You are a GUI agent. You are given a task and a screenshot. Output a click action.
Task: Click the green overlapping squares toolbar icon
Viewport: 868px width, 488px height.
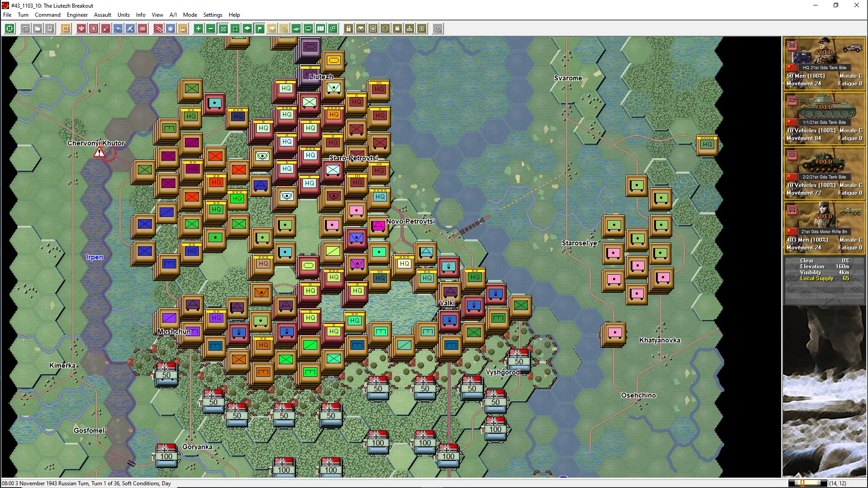333,29
